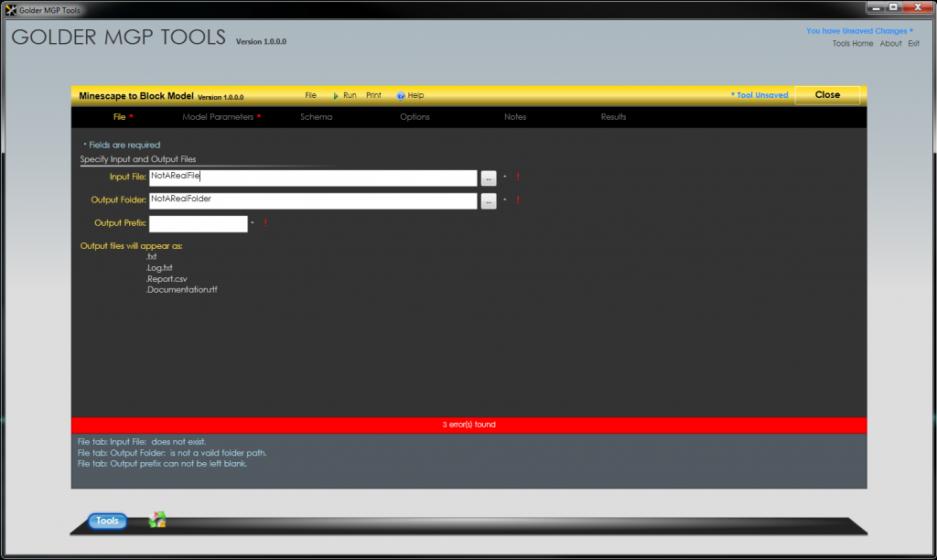View the Results tab

pos(613,117)
